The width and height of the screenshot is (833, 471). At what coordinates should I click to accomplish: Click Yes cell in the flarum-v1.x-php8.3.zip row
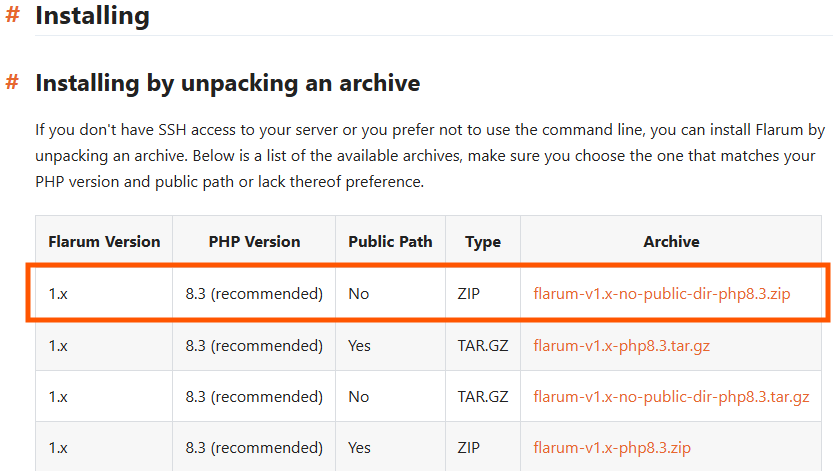tap(359, 447)
